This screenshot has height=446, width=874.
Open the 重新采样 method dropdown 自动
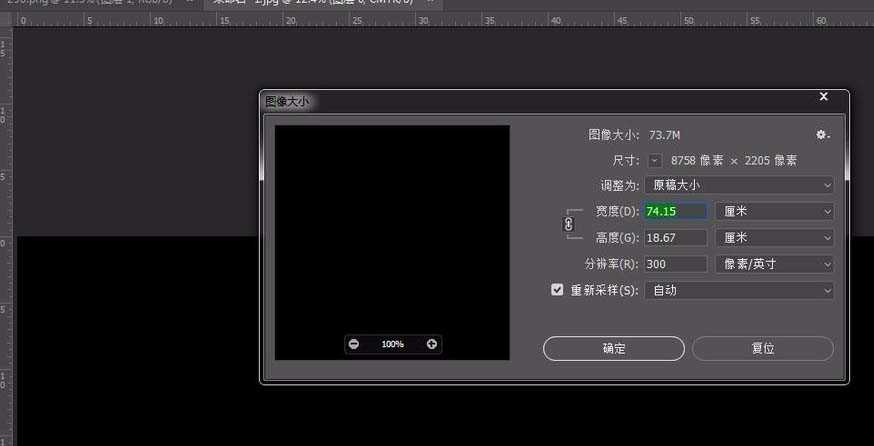740,290
